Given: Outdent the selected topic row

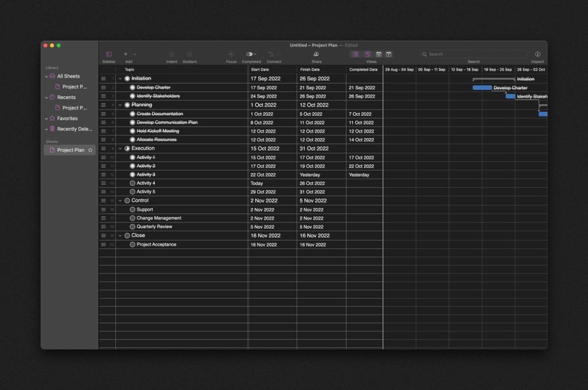Looking at the screenshot, I should [x=189, y=53].
